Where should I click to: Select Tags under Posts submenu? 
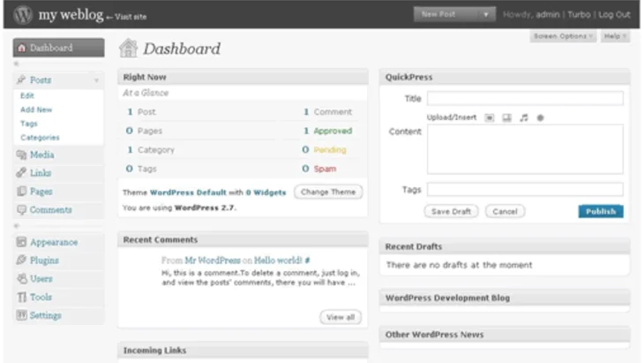29,124
